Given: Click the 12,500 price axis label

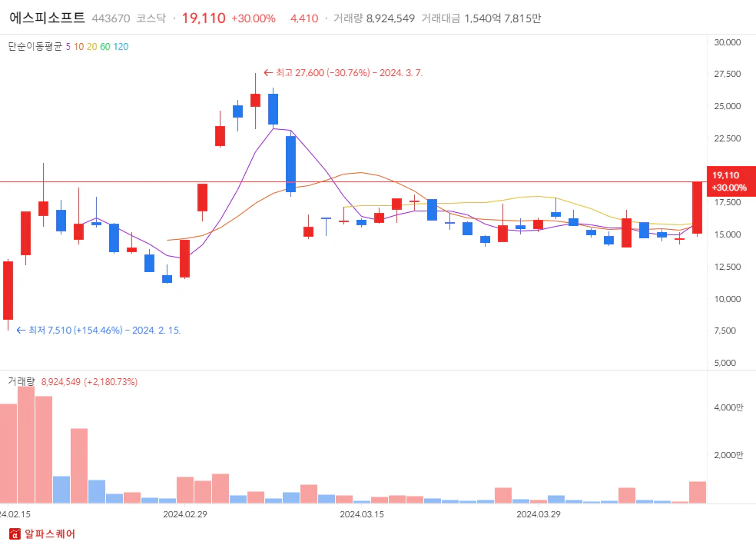Looking at the screenshot, I should tap(727, 267).
